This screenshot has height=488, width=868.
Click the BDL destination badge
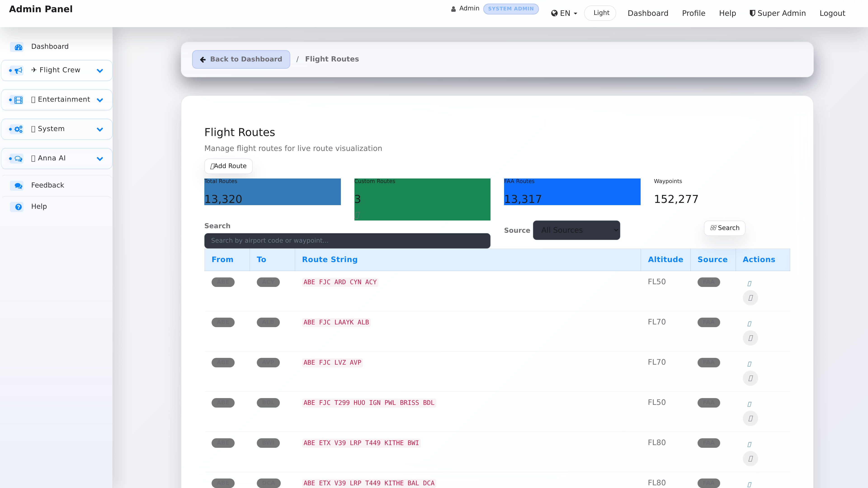pyautogui.click(x=268, y=402)
